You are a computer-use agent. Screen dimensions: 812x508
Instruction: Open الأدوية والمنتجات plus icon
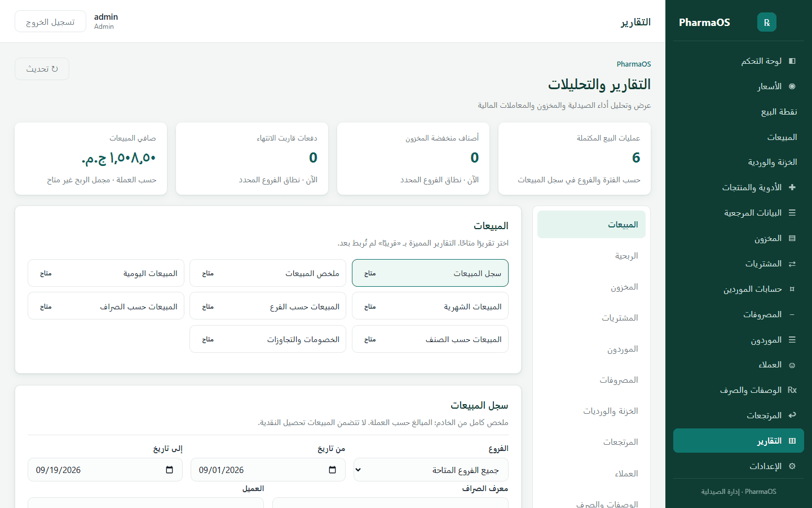click(792, 187)
